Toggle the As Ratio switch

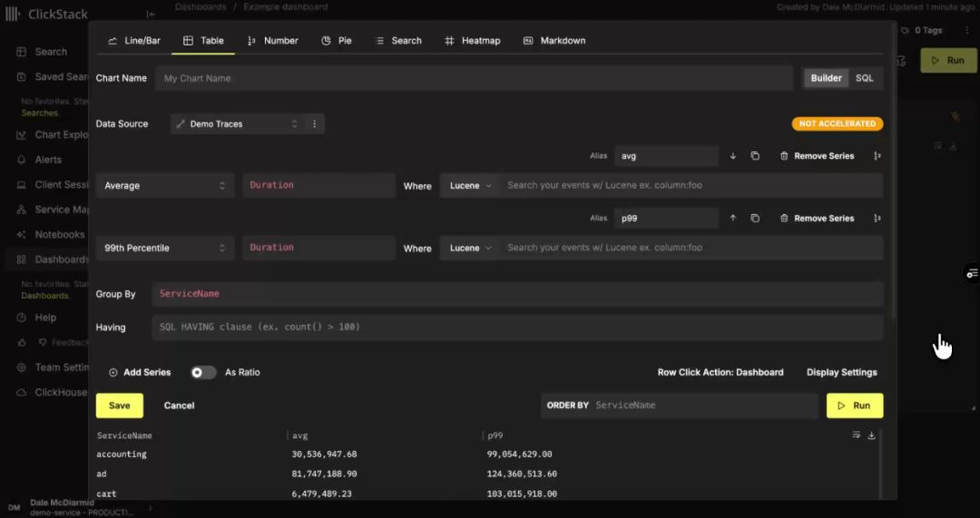click(x=203, y=373)
